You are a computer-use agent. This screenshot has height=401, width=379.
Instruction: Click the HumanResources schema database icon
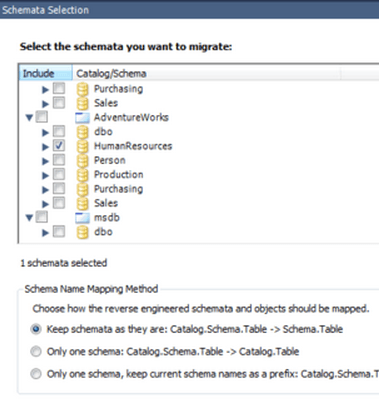tap(82, 146)
